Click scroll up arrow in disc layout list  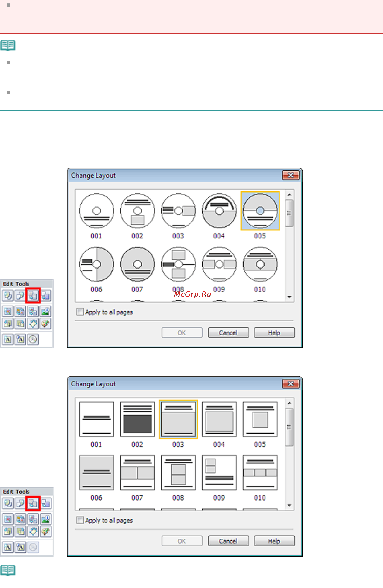pyautogui.click(x=289, y=195)
